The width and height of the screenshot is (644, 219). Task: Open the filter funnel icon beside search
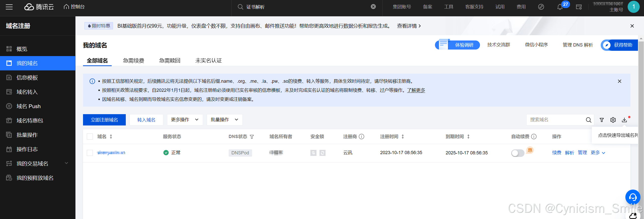(x=602, y=120)
